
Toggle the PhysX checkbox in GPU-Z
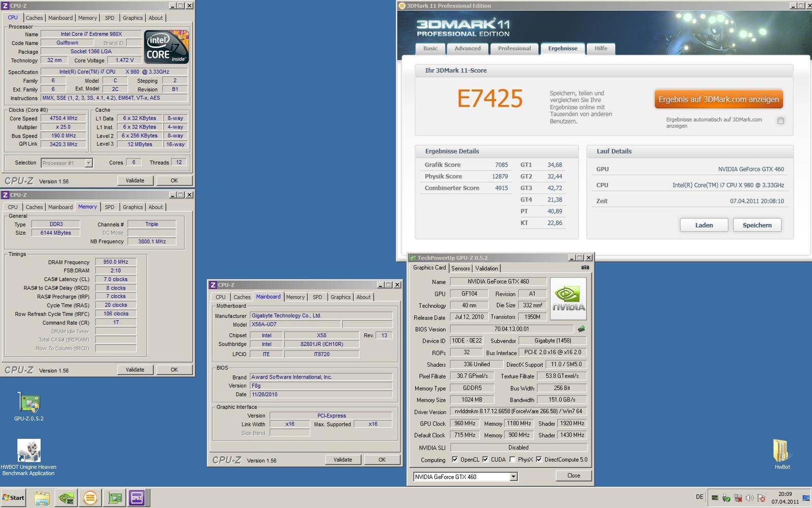pos(513,459)
